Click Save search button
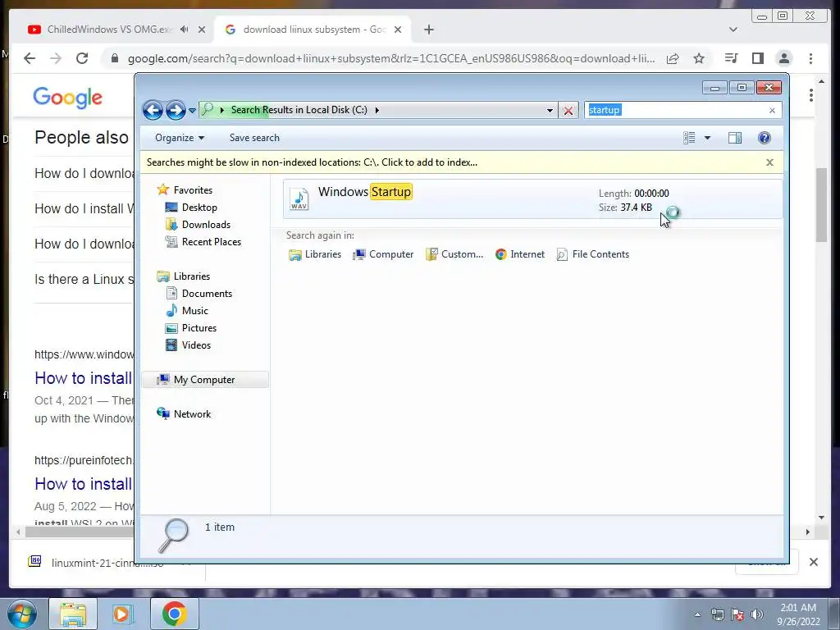 254,138
